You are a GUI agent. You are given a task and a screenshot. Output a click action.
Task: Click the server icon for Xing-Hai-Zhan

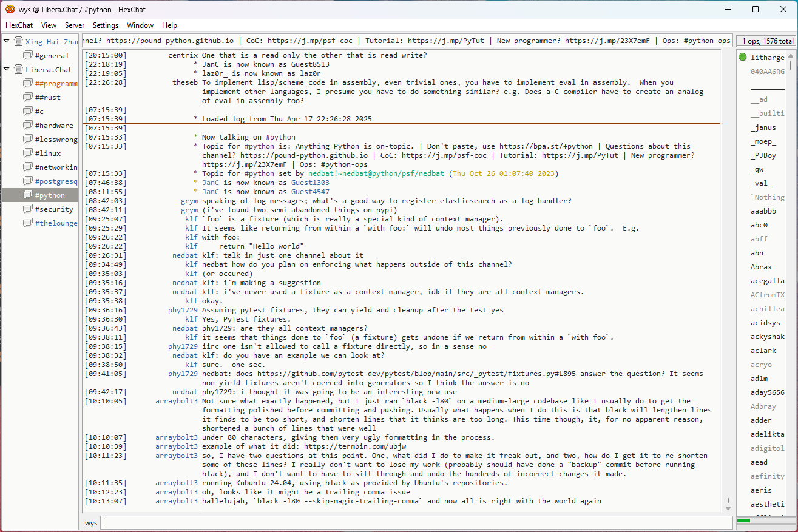click(18, 42)
